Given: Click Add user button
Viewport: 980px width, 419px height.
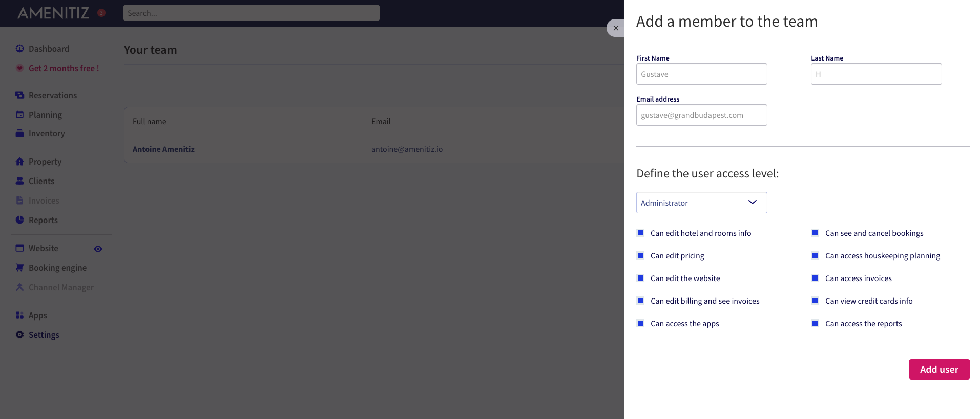Looking at the screenshot, I should click(939, 369).
